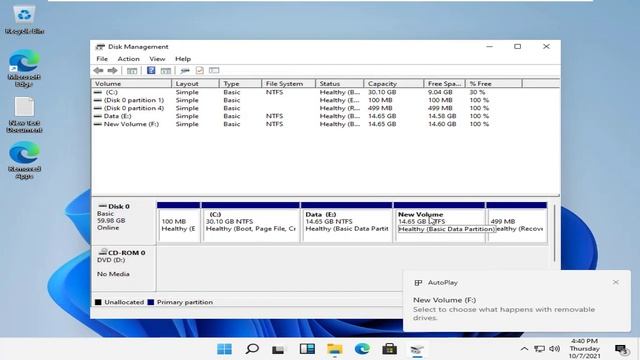Dismiss the AutoPlay notification
Viewport: 640px width, 360px height.
(x=616, y=282)
